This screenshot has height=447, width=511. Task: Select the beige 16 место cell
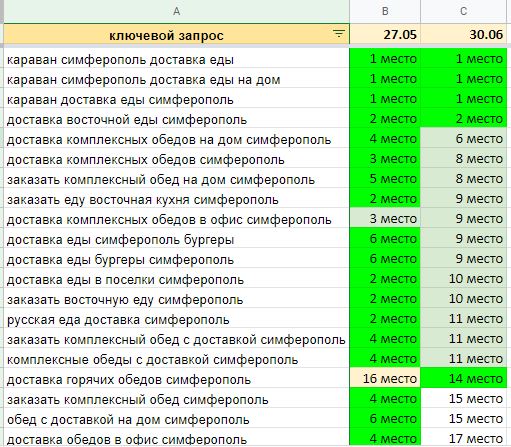click(385, 378)
